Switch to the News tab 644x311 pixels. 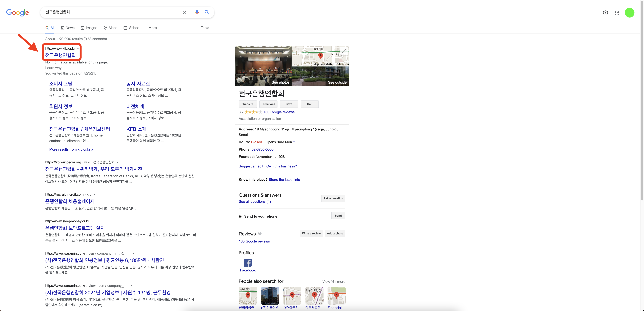68,28
